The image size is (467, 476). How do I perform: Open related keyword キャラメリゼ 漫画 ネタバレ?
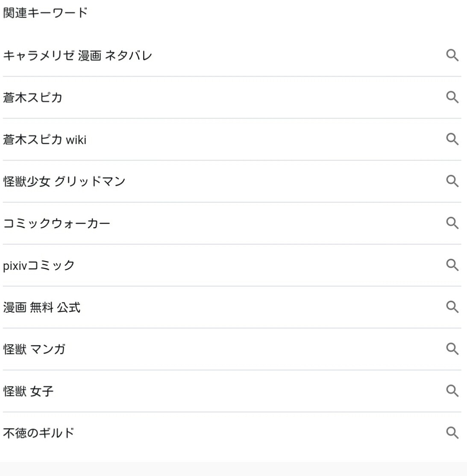tap(77, 56)
